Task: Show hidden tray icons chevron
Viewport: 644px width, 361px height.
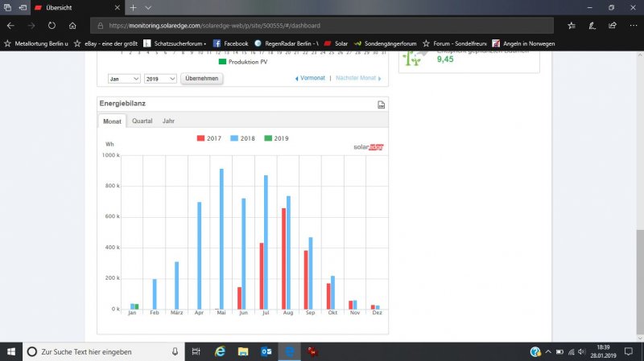Action: (x=548, y=351)
